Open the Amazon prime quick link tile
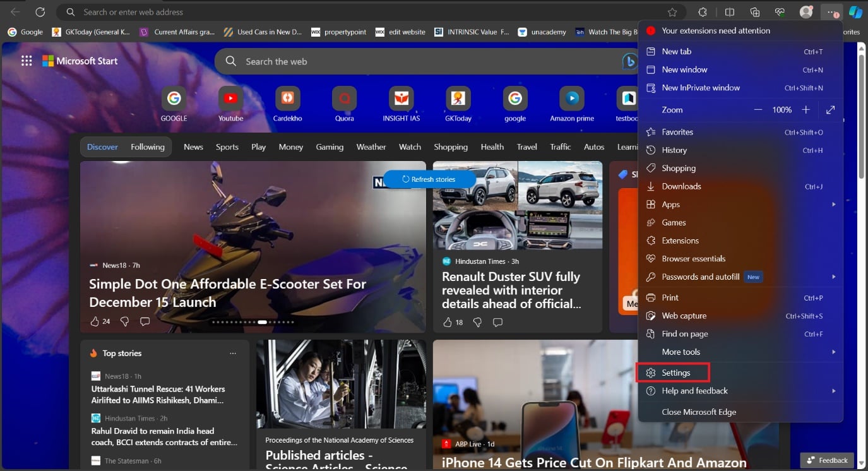868x471 pixels. click(572, 104)
